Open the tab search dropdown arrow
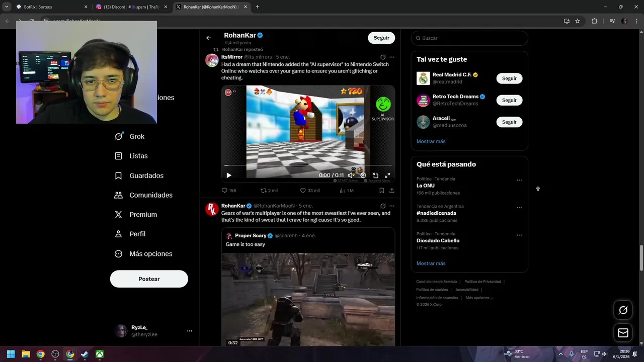Viewport: 644px width, 362px height. click(7, 7)
